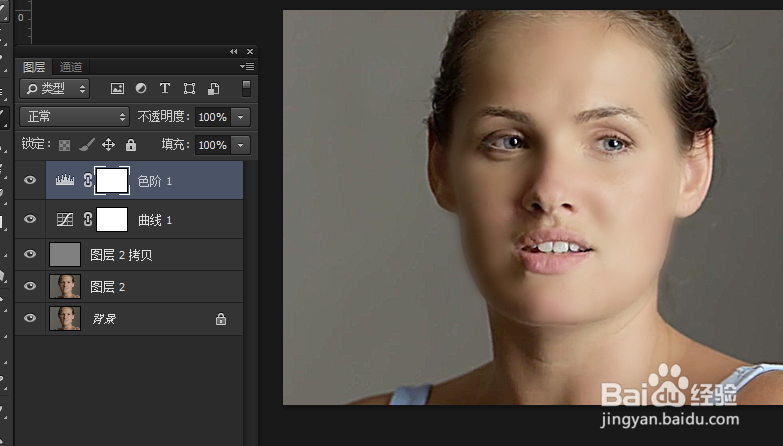
Task: Click the 不透明度 100% value field
Action: click(x=213, y=117)
